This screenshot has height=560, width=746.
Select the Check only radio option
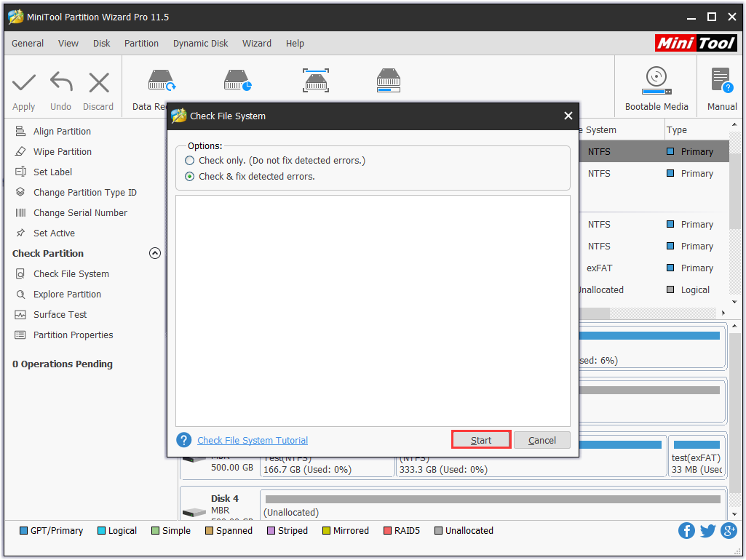pyautogui.click(x=190, y=161)
